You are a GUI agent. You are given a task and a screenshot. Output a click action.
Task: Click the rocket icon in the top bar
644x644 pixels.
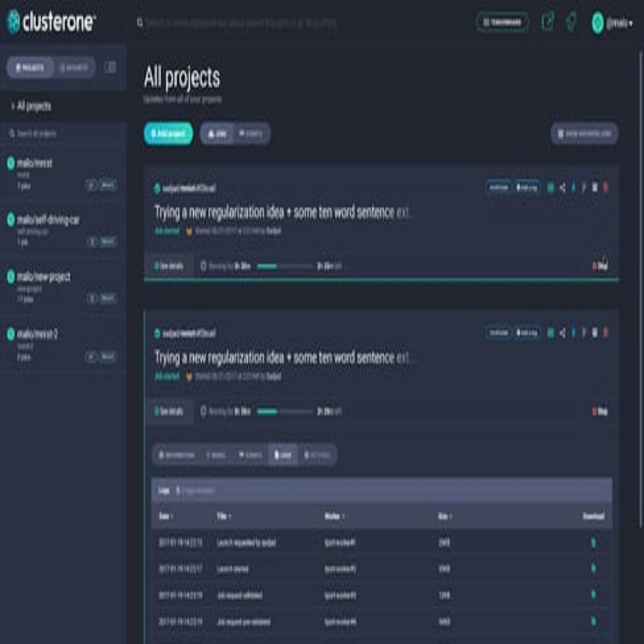click(571, 22)
